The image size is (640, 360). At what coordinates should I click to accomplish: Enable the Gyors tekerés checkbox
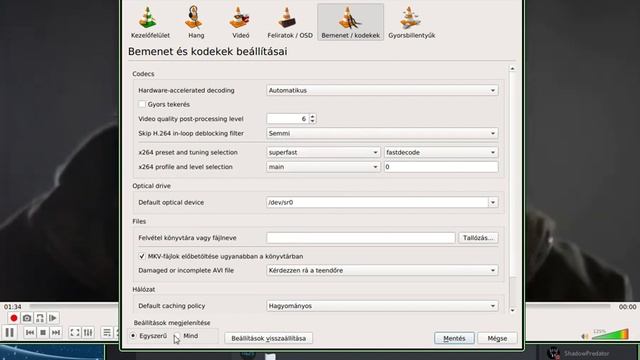click(x=142, y=104)
